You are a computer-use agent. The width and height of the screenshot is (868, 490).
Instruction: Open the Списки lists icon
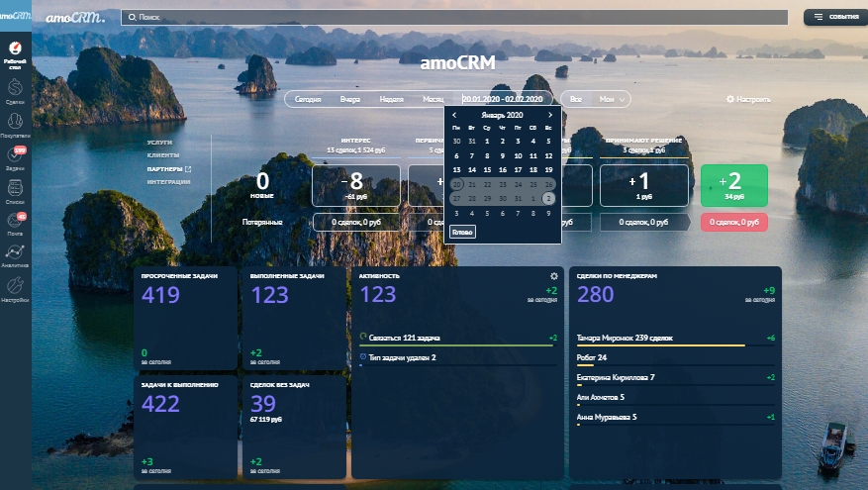15,191
